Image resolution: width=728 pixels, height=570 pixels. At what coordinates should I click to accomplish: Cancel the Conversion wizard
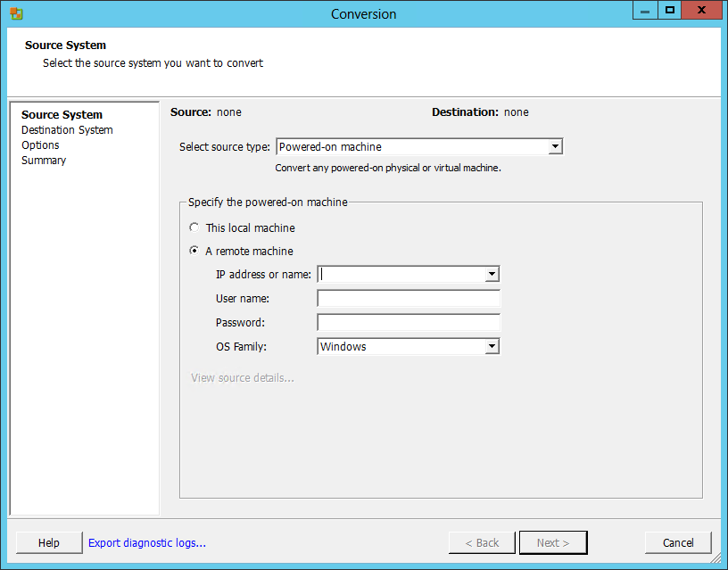pos(678,542)
